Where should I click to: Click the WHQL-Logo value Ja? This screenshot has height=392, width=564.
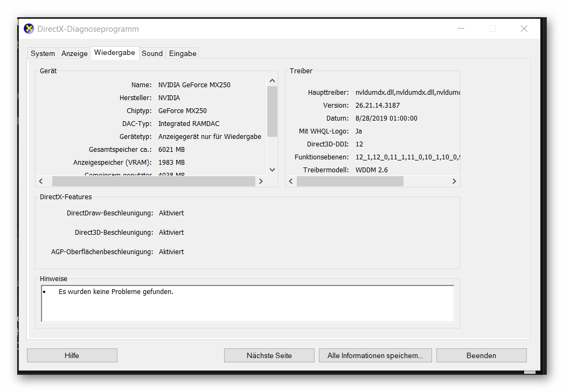tap(359, 131)
